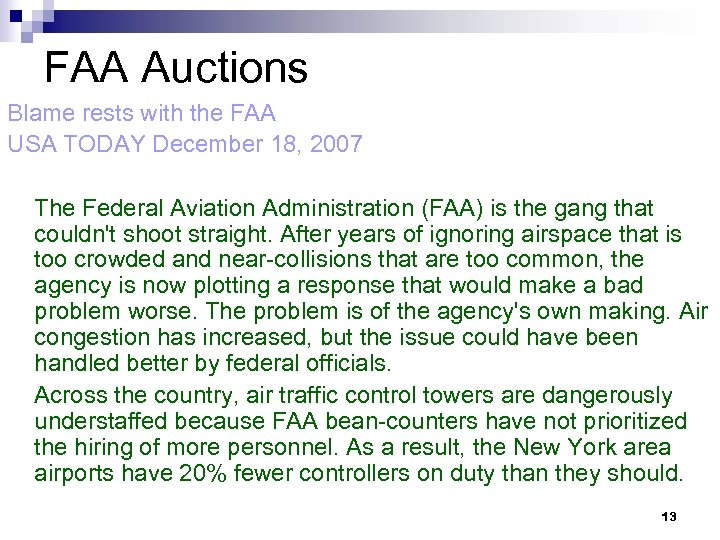The height and width of the screenshot is (540, 720).
Task: Select the "Blame rests with the FAA" headline
Action: coord(141,112)
